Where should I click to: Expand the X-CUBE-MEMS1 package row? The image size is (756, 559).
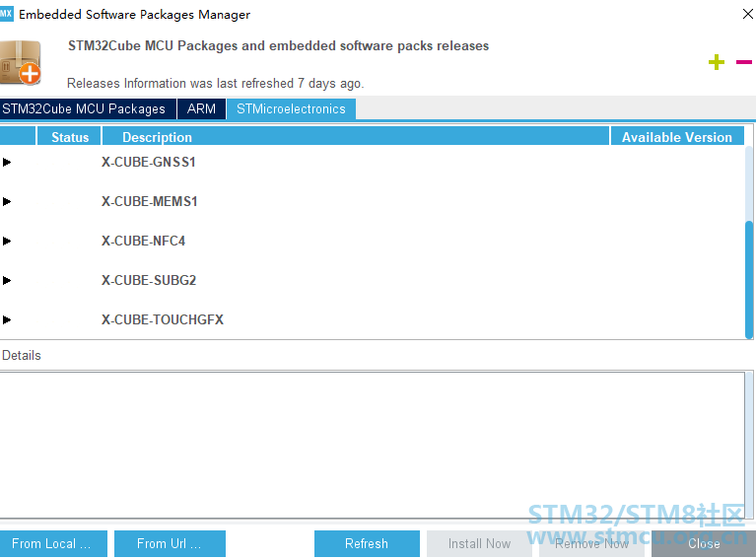click(x=7, y=201)
